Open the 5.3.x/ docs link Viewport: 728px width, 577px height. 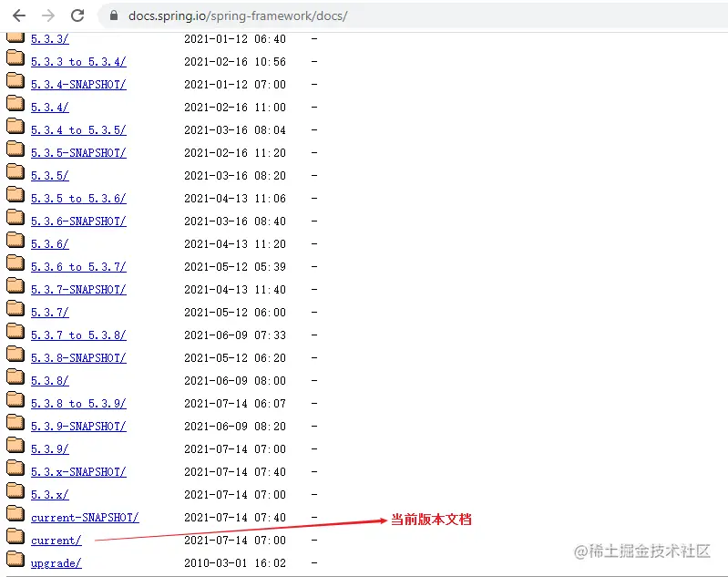(x=50, y=494)
